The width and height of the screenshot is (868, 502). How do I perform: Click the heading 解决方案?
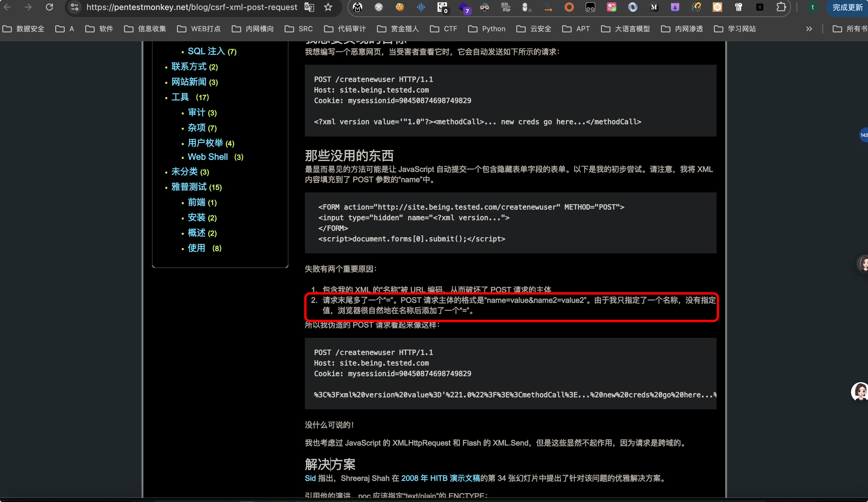[x=330, y=464]
